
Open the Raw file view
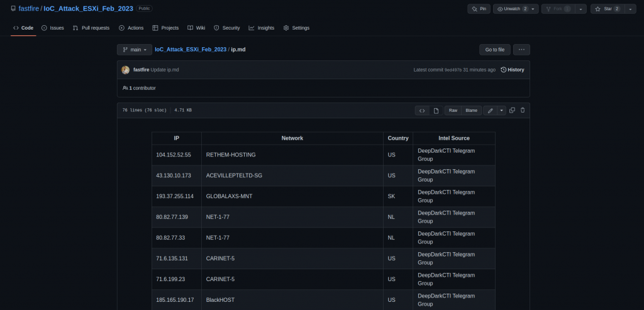[x=453, y=111]
